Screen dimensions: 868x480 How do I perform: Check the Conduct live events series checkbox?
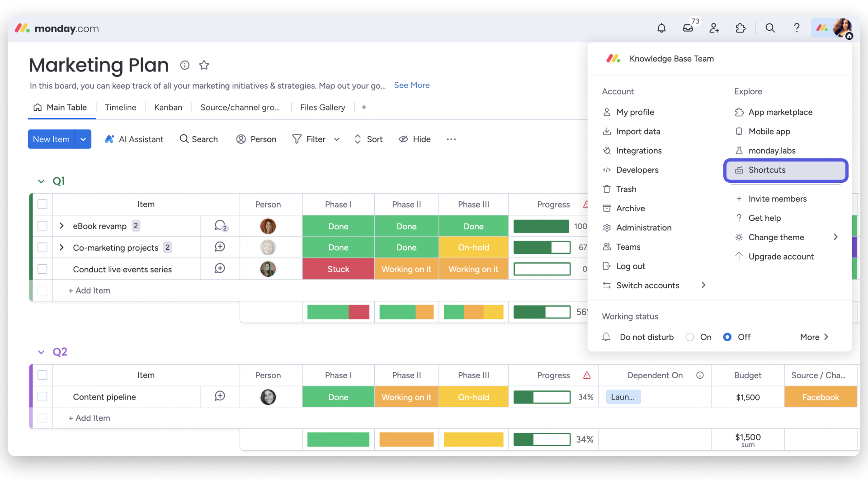coord(42,269)
